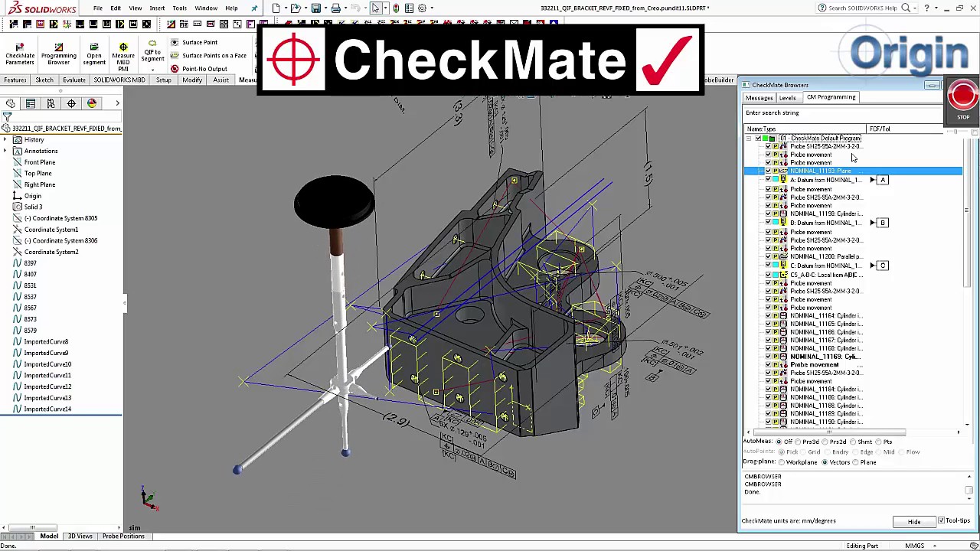Choose Surface Points on a Face
The width and height of the screenshot is (980, 551).
point(208,56)
